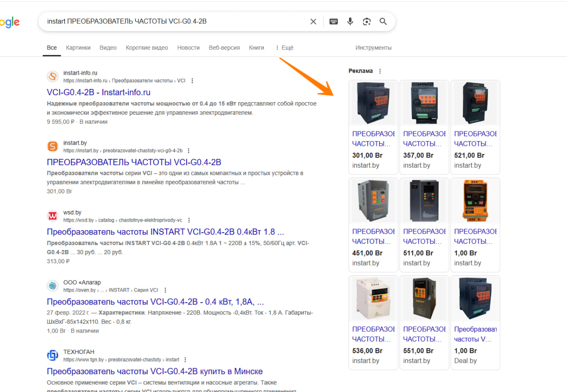Click the instart-info.ru site favicon

pyautogui.click(x=53, y=77)
